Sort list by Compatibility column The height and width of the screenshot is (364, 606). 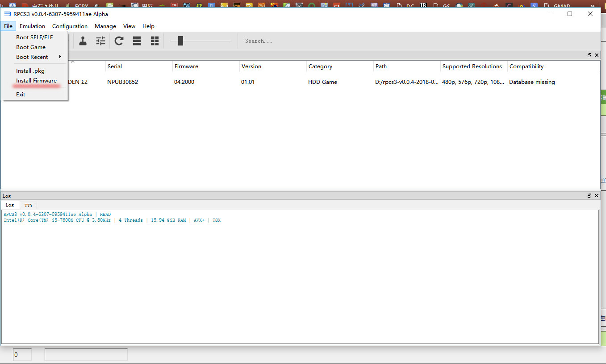pos(527,66)
